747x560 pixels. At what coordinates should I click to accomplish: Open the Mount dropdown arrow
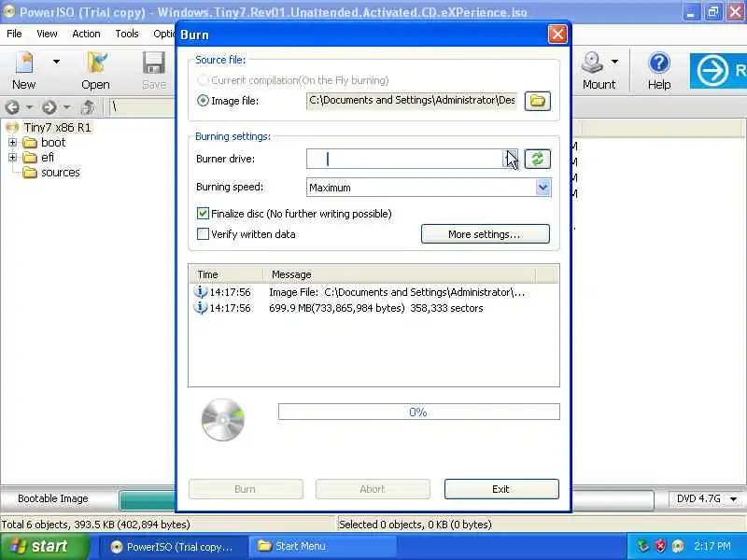[614, 62]
